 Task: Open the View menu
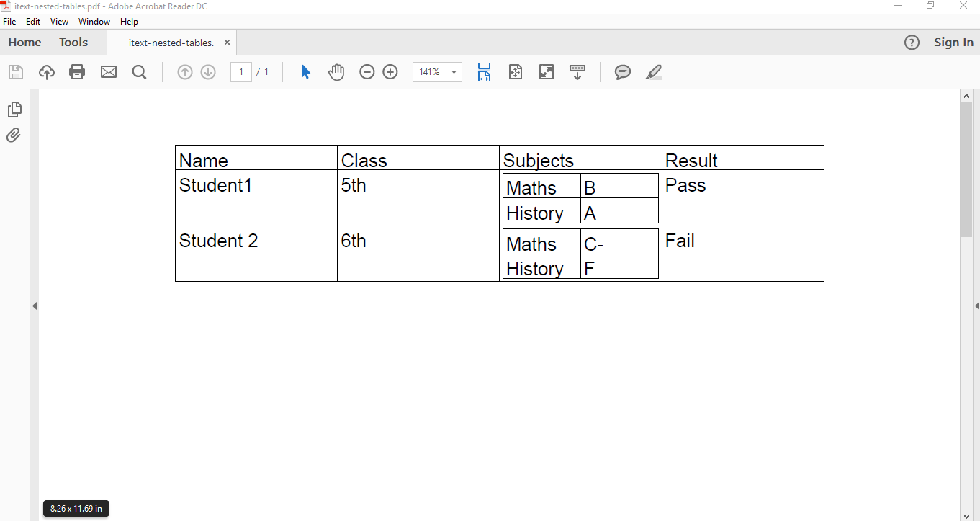tap(60, 22)
